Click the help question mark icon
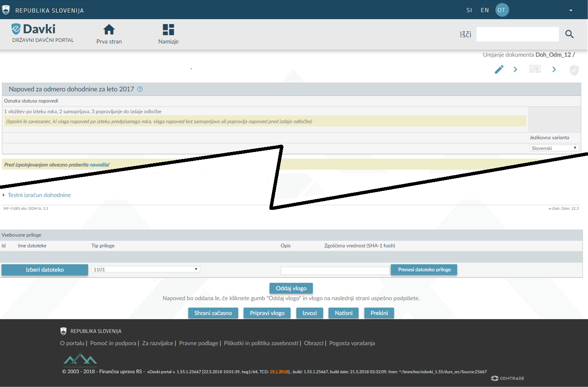The image size is (588, 387). tap(140, 89)
